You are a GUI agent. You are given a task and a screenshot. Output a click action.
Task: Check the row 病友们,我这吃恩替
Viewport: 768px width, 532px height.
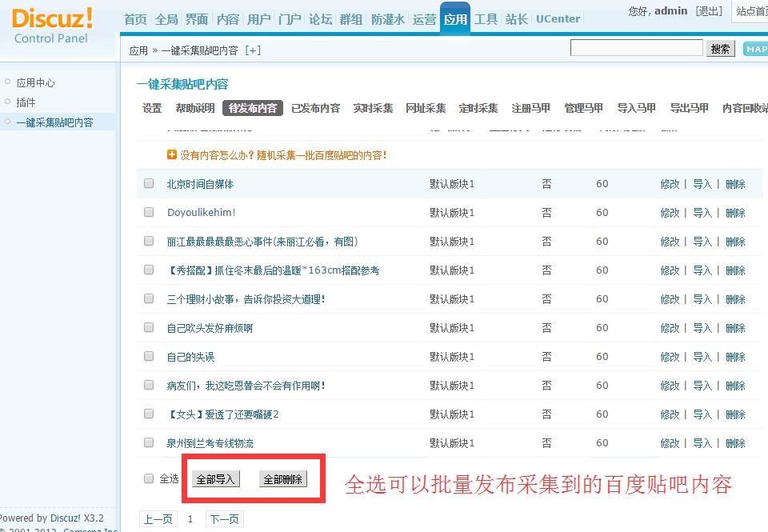(x=149, y=385)
